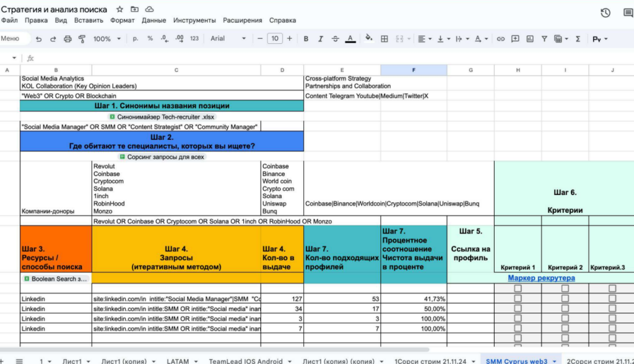634x364 pixels.
Task: Open the Синонимайзер Tech-recruiter .xlsx chip
Action: coord(162,116)
